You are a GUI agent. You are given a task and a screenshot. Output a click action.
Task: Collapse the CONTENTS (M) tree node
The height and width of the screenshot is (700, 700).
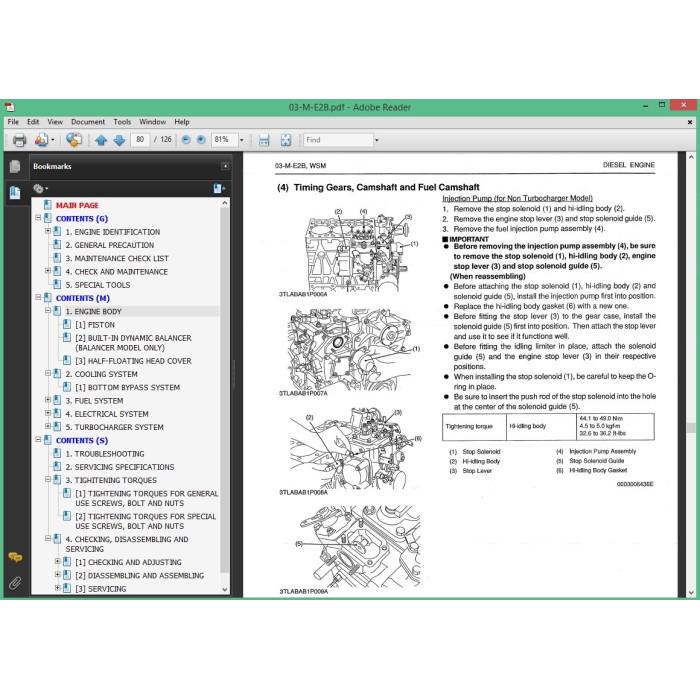click(x=38, y=297)
